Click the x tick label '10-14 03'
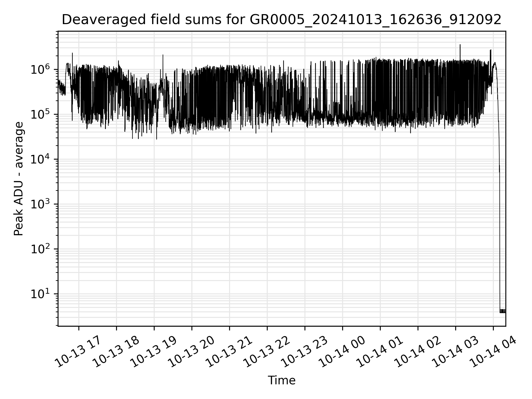Image resolution: width=532 pixels, height=399 pixels. [455, 352]
